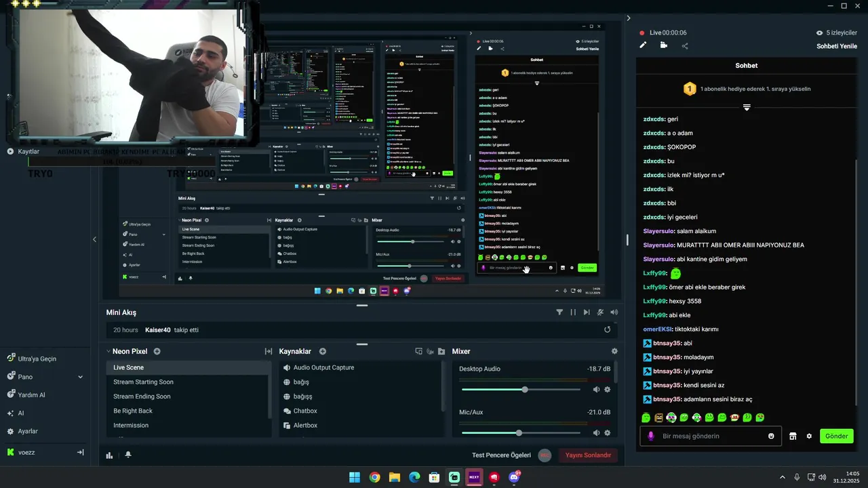
Task: Click Test Pencere Öğeleri
Action: (501, 455)
